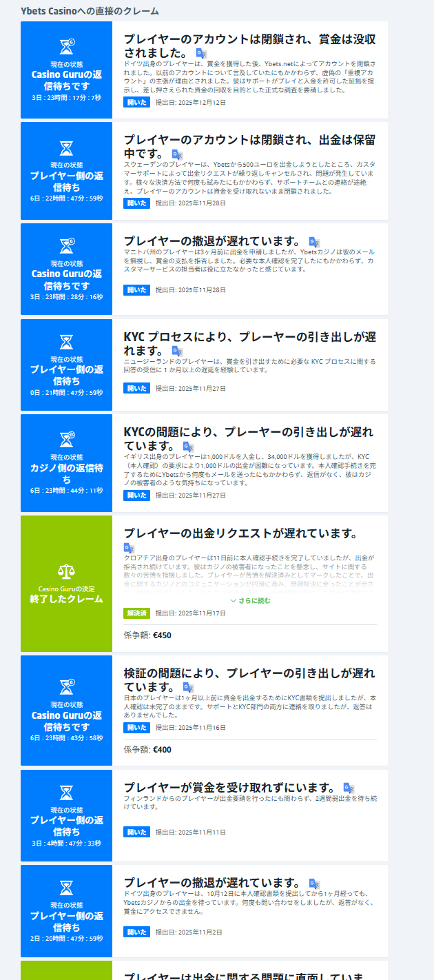This screenshot has width=434, height=980.
Task: Open the マニトバ州 complaint titled プレイヤーの撤退が遅れています
Action: coord(213,241)
